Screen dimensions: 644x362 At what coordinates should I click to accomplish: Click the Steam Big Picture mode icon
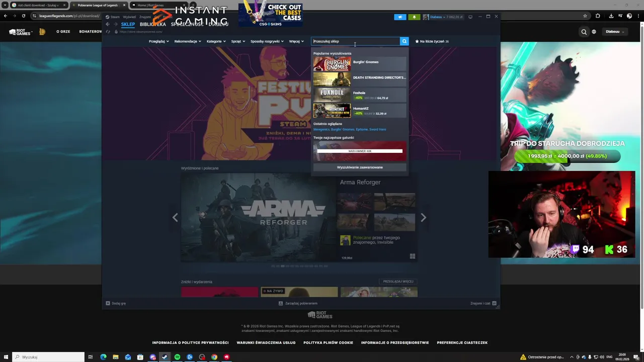coord(470,17)
